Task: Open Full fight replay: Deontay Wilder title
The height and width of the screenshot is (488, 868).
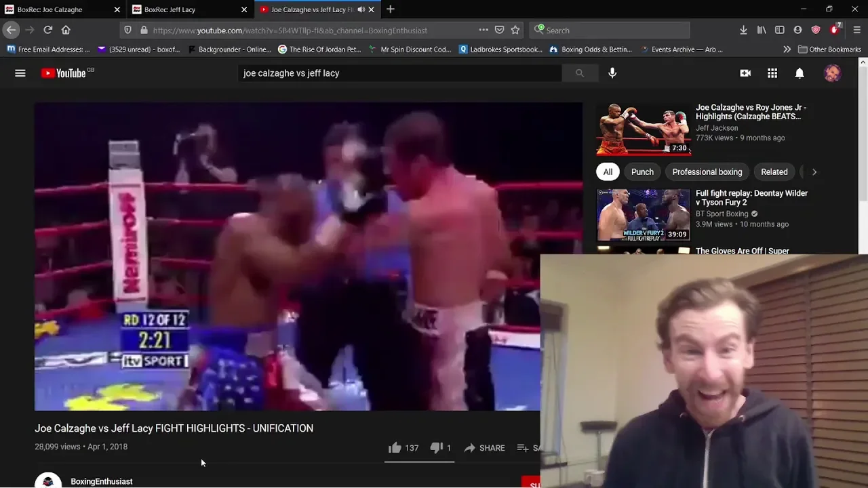Action: [x=751, y=198]
